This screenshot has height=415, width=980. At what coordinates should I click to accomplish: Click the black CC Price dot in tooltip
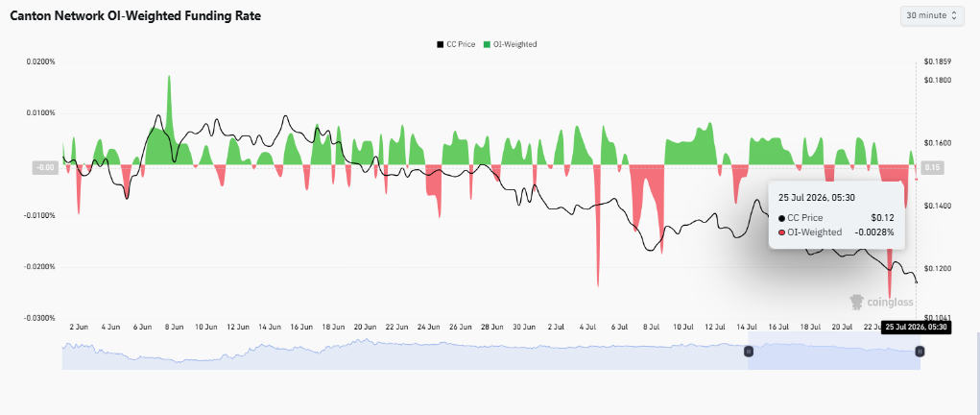pyautogui.click(x=782, y=218)
